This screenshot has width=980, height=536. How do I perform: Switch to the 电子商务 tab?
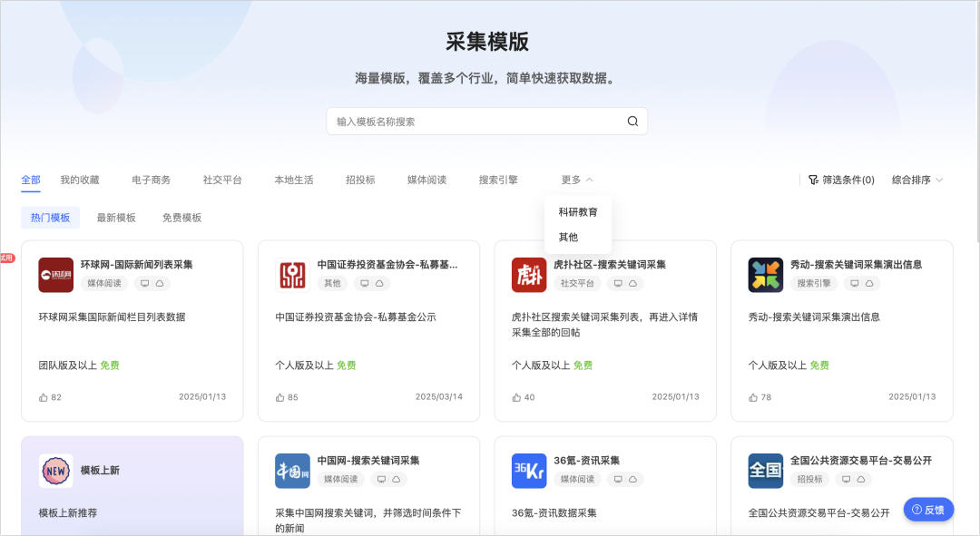[151, 180]
